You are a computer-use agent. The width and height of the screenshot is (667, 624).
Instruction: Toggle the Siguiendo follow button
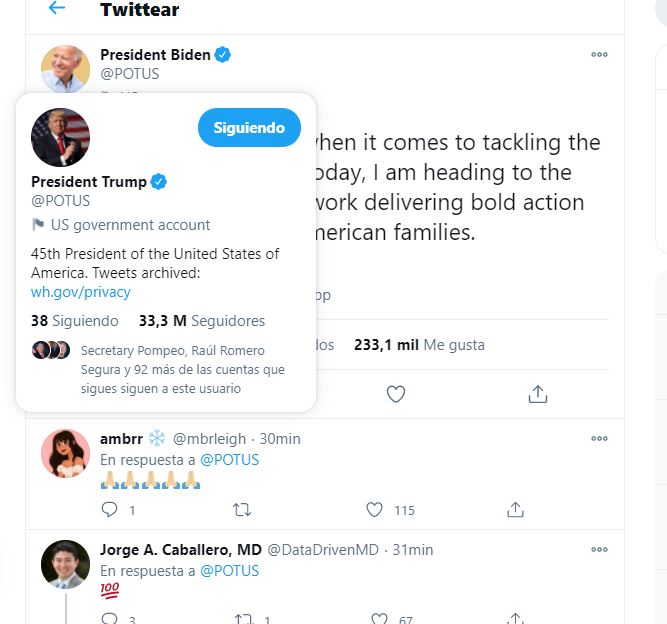pyautogui.click(x=249, y=128)
